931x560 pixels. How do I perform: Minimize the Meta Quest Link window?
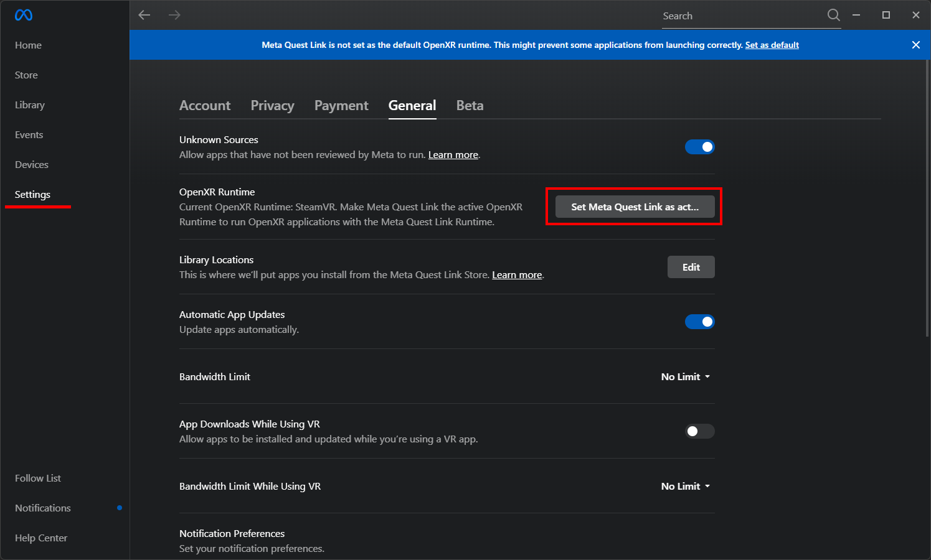(856, 15)
